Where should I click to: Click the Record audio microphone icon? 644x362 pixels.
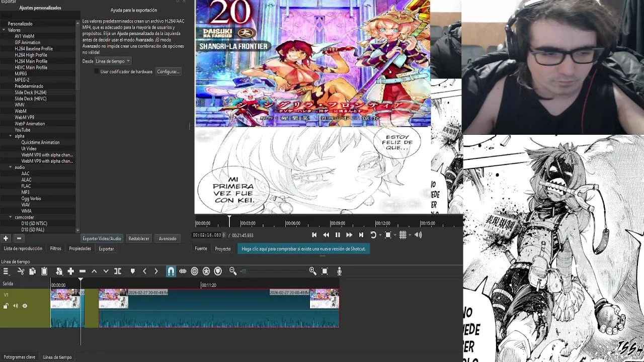340,271
